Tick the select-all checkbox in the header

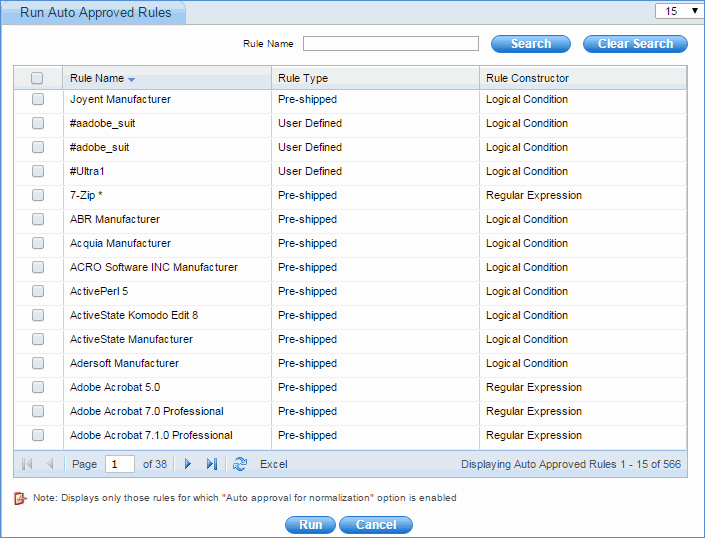[38, 78]
